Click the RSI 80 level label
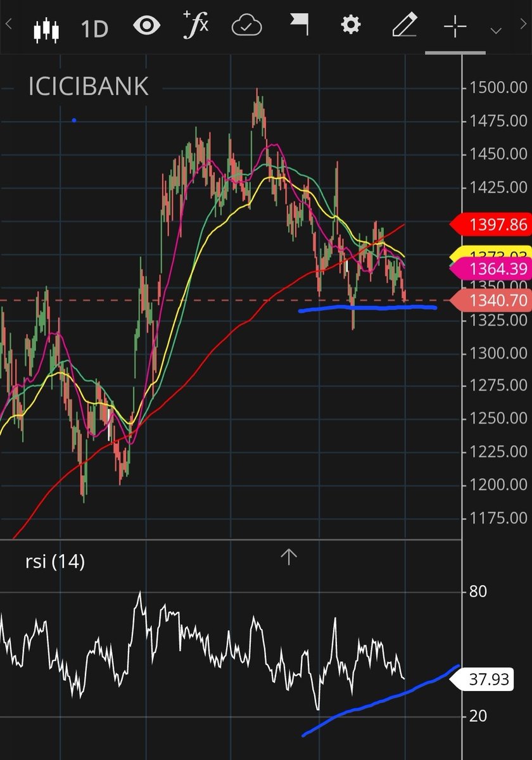532x760 pixels. pyautogui.click(x=478, y=592)
